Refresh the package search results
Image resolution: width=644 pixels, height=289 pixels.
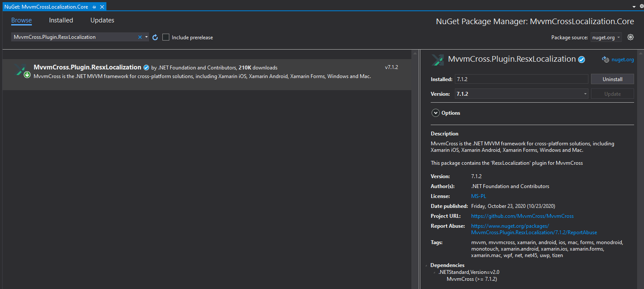155,37
